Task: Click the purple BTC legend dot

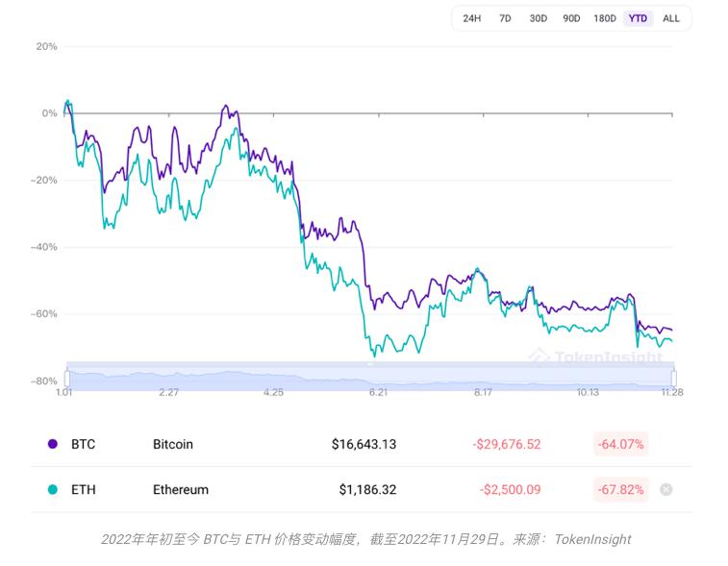Action: [53, 444]
